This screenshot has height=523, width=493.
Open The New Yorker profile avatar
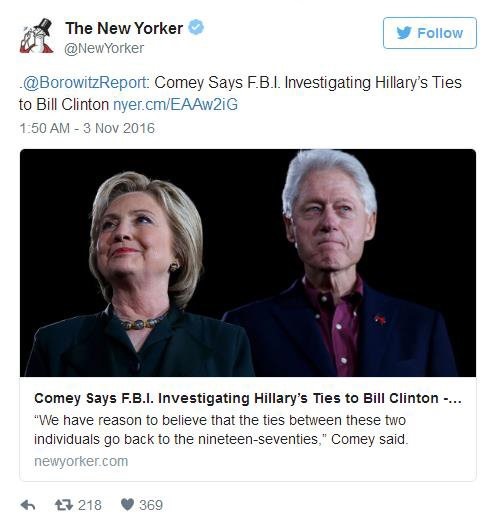(x=36, y=36)
